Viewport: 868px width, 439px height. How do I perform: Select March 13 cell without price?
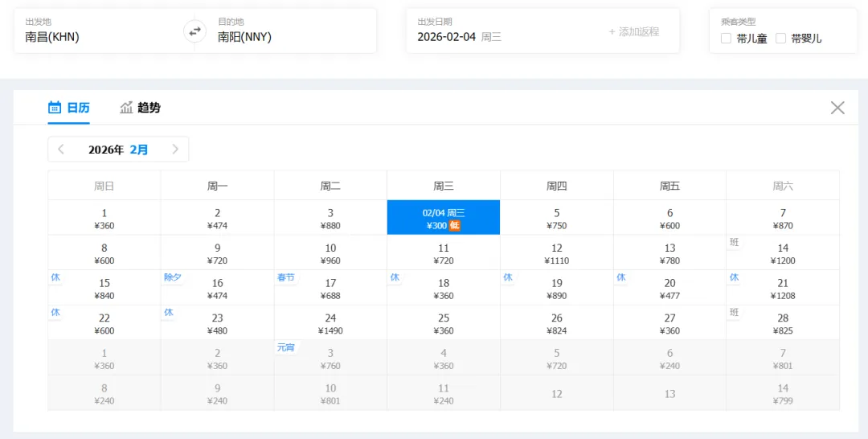point(669,393)
